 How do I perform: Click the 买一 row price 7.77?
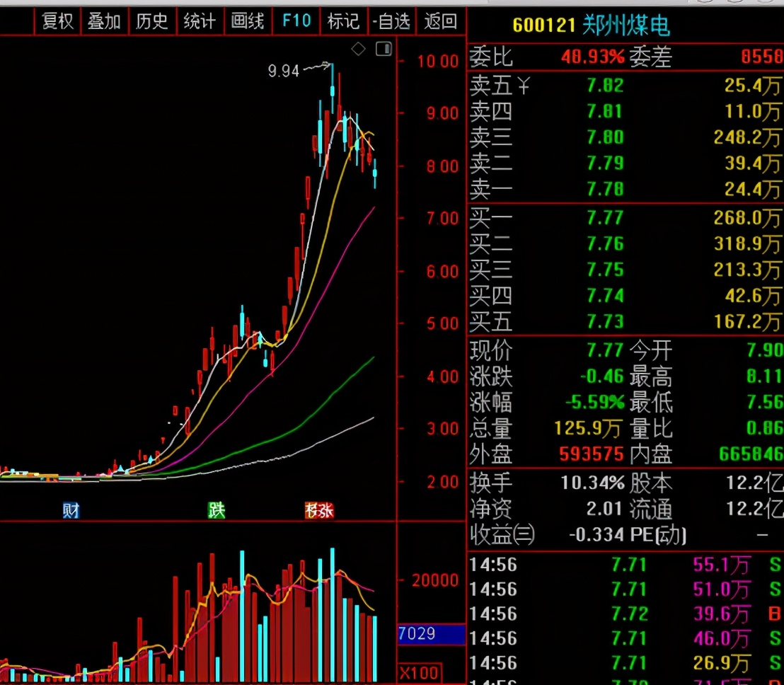point(605,217)
